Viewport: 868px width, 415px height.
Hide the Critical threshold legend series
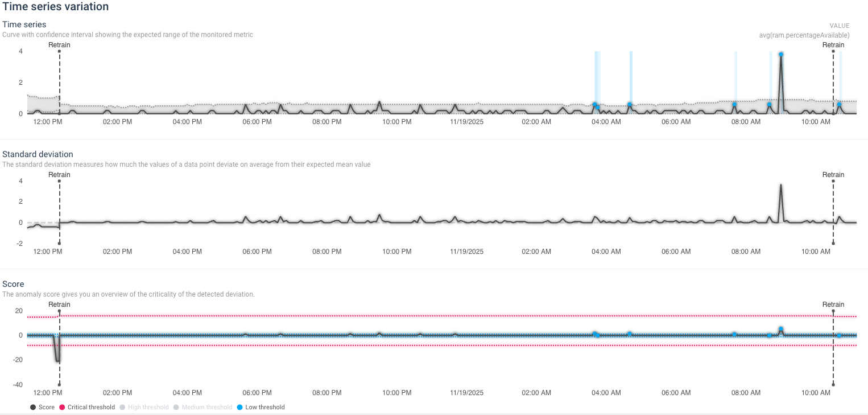pyautogui.click(x=87, y=407)
